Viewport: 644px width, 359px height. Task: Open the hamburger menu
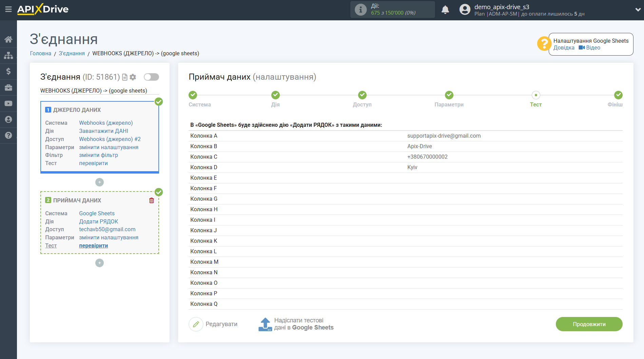coord(8,9)
